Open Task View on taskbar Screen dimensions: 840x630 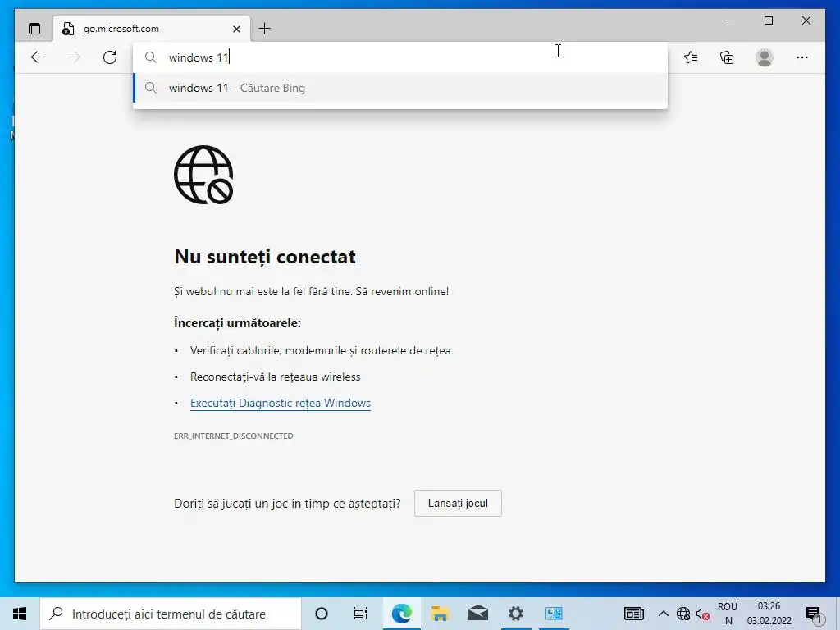pos(361,614)
